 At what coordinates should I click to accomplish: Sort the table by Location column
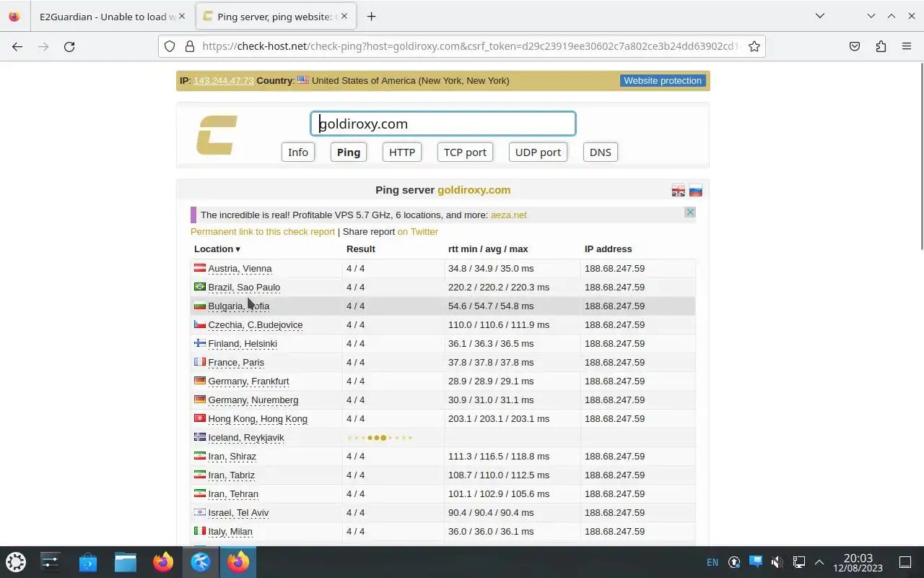coord(217,249)
